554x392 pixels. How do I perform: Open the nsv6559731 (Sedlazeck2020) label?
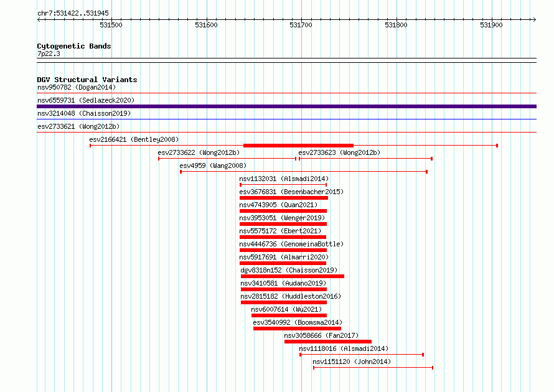(86, 100)
